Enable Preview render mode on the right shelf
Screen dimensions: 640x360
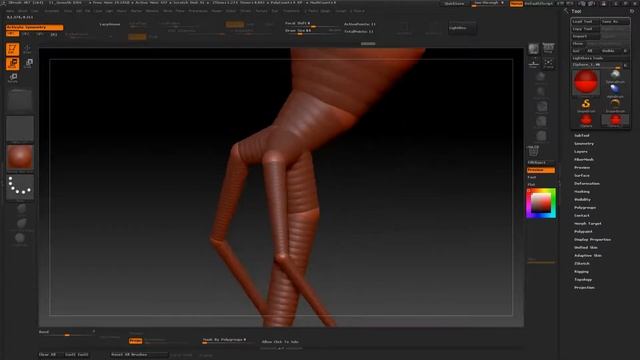[x=541, y=170]
